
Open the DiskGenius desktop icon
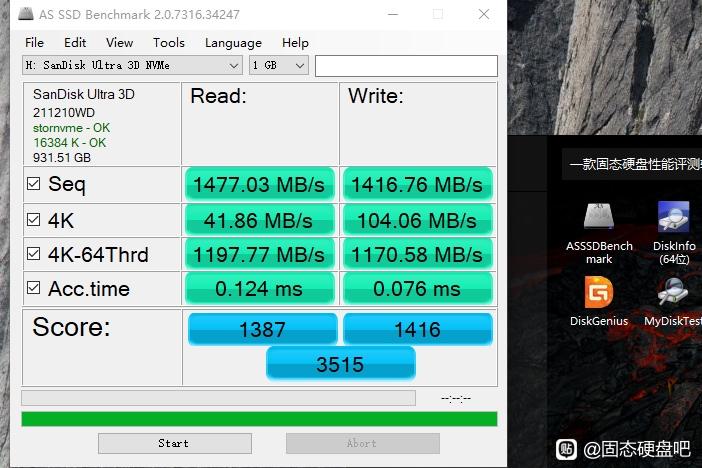(x=599, y=301)
